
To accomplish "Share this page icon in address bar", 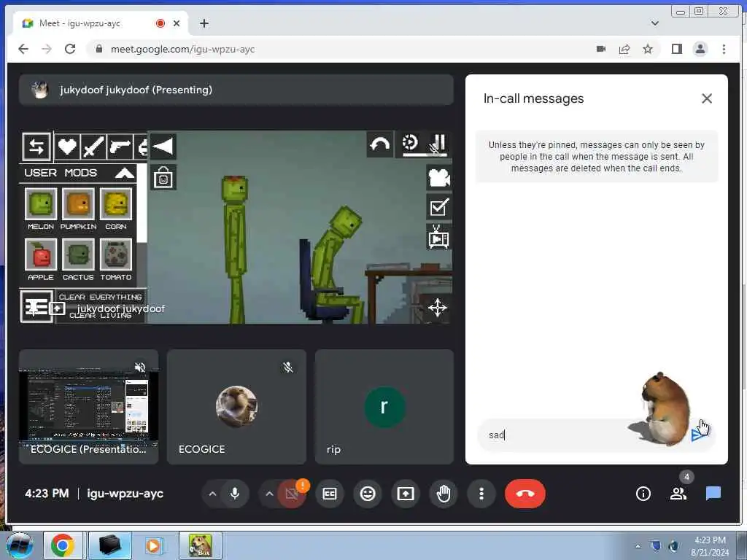I will tap(624, 49).
